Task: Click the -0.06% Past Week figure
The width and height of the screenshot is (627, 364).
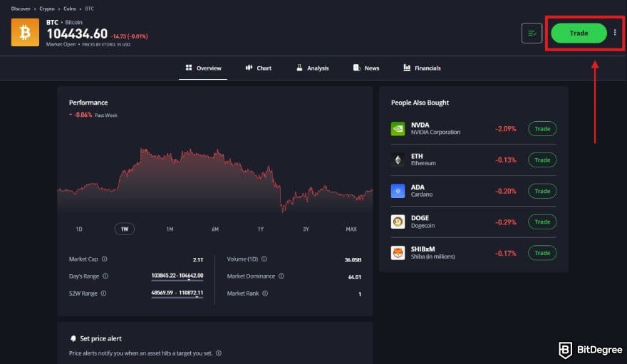Action: point(83,115)
